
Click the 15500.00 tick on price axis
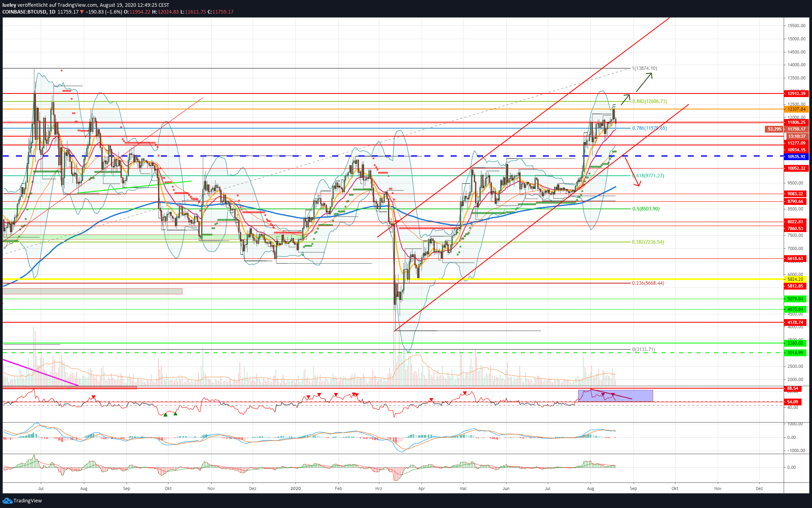tap(796, 26)
